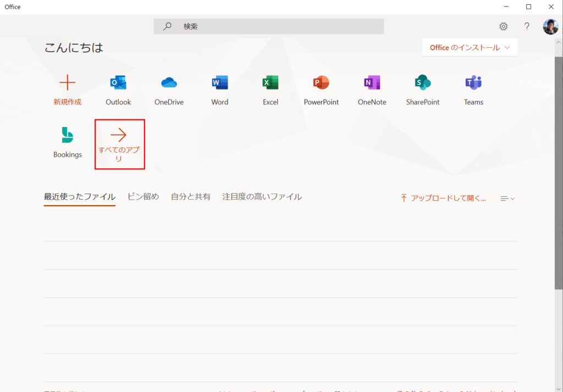The height and width of the screenshot is (392, 563).
Task: Expand the Office のインストール dropdown
Action: (470, 47)
